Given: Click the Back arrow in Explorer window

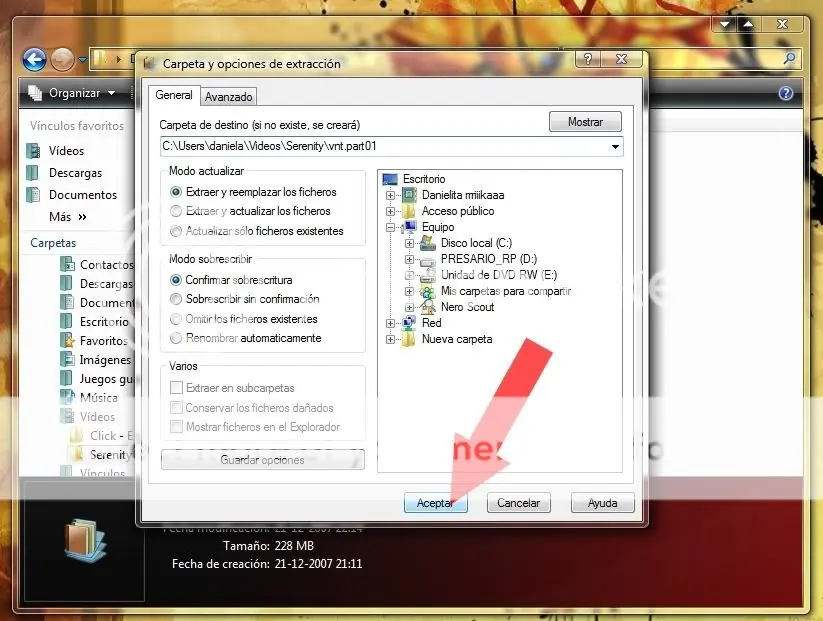Looking at the screenshot, I should coord(34,60).
